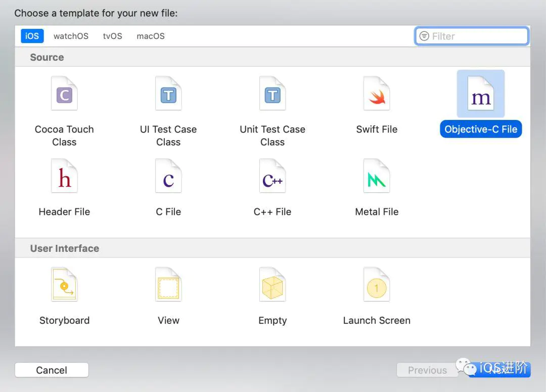Click the "Swift File" label
Image resolution: width=546 pixels, height=392 pixels.
[377, 129]
